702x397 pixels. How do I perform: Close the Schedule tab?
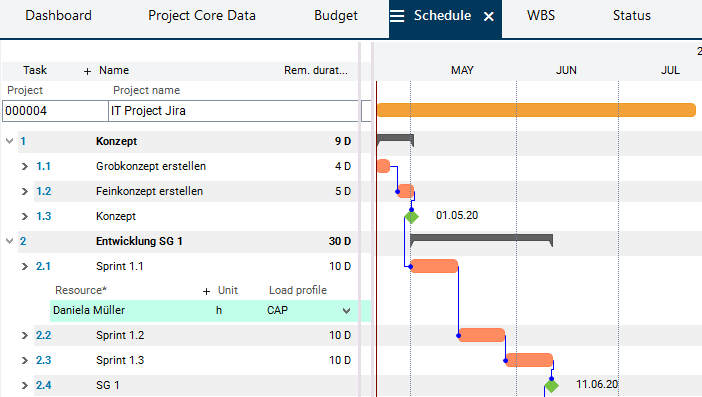click(489, 17)
